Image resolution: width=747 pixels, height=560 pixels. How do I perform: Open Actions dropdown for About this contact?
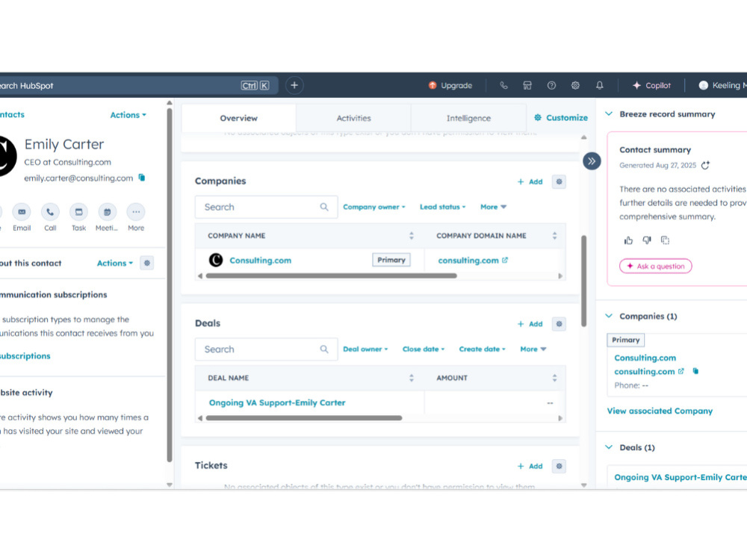115,263
